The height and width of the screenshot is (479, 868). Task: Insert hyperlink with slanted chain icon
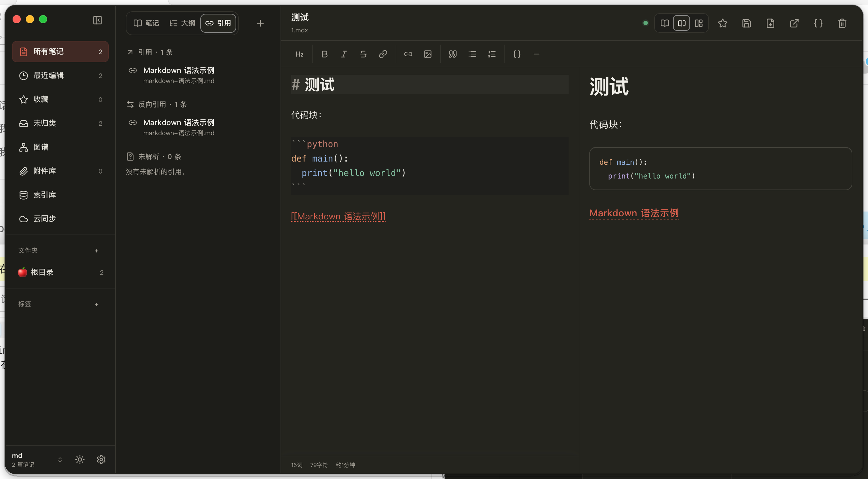383,54
